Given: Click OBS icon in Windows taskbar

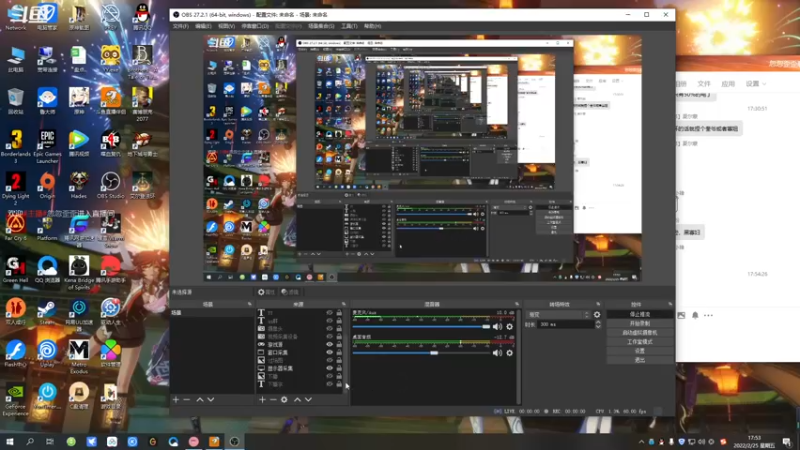Looking at the screenshot, I should pyautogui.click(x=234, y=441).
